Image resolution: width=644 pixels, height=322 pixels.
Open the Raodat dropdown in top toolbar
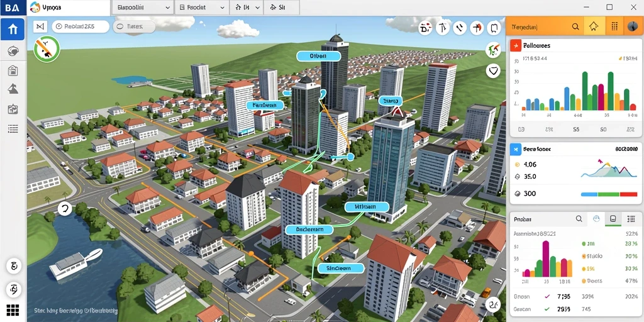click(x=202, y=8)
